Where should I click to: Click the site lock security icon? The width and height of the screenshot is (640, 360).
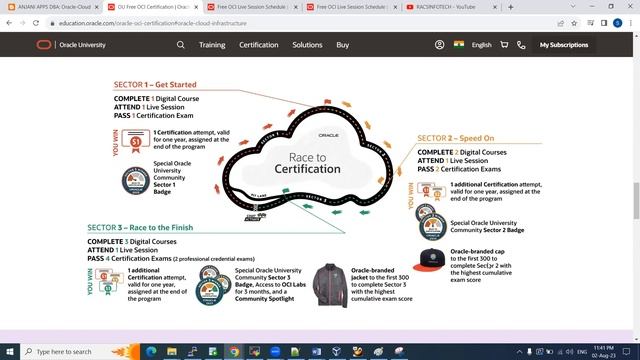(52, 23)
